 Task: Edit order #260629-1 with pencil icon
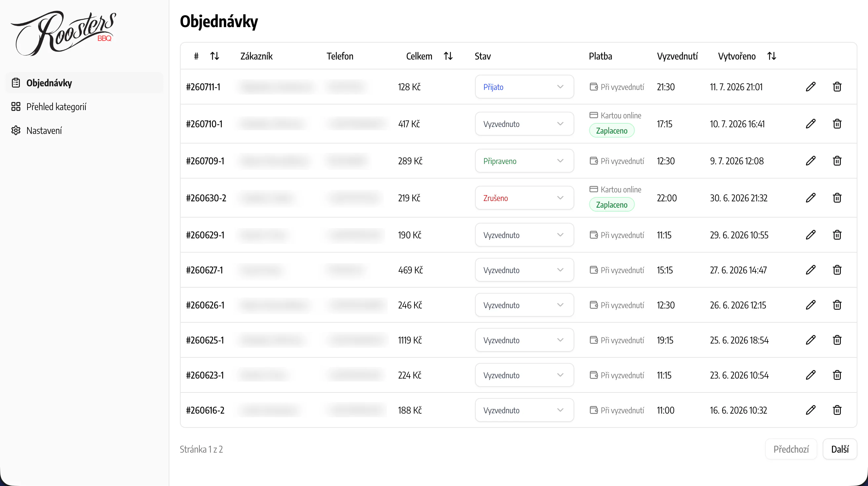[811, 235]
